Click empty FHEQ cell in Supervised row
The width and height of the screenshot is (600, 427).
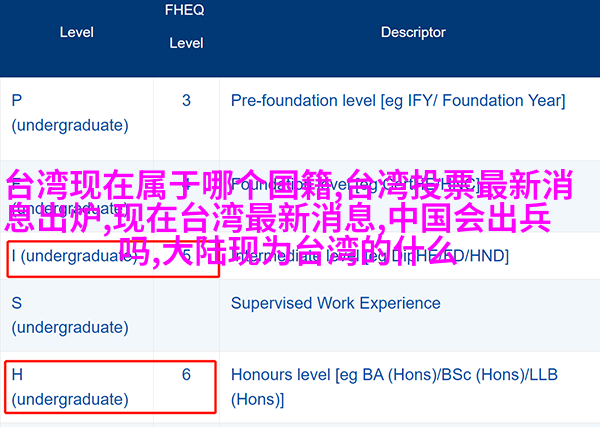click(x=186, y=315)
